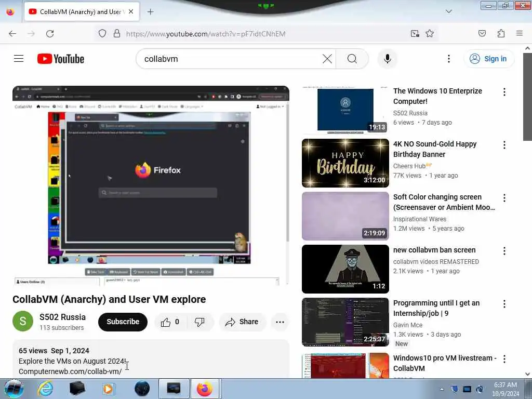This screenshot has height=399, width=532.
Task: Open 4K NO Sound-Gold Happy Birthday title
Action: tap(435, 149)
